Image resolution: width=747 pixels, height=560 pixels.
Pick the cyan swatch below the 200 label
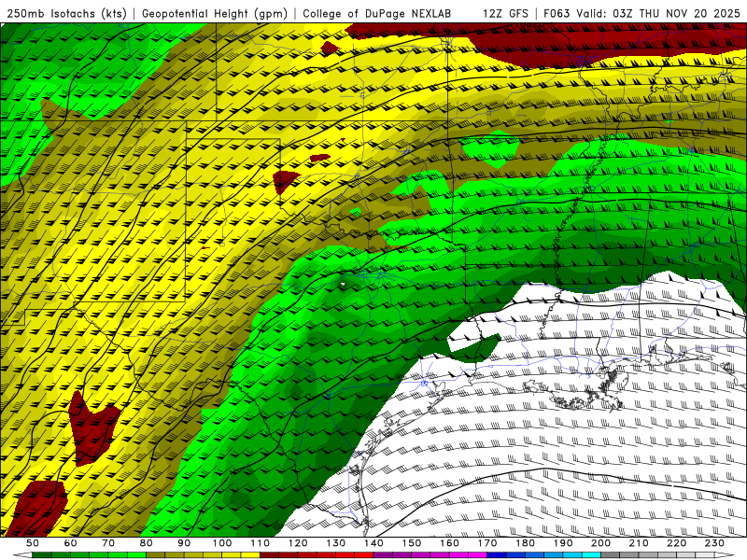(591, 555)
